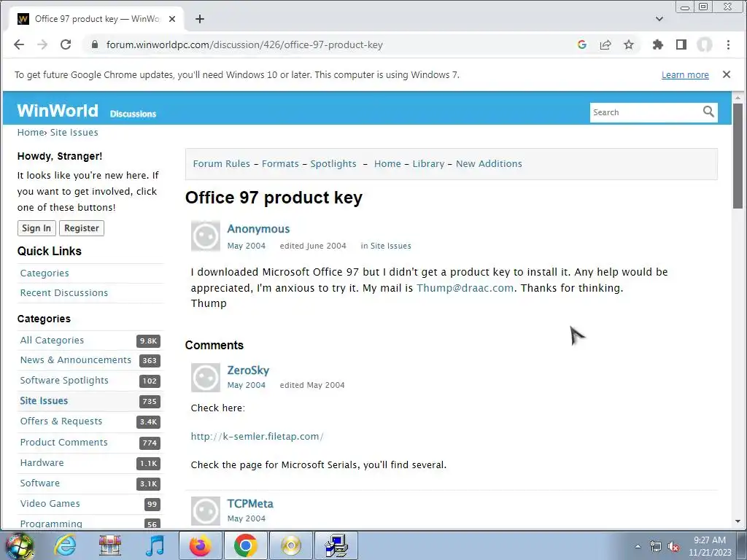
Task: Toggle the Chrome side panel
Action: pos(681,44)
